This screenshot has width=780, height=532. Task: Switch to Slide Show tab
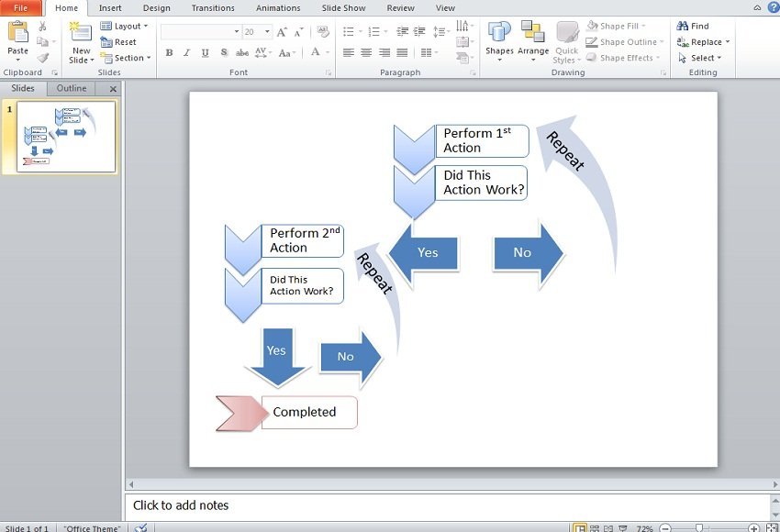pyautogui.click(x=343, y=8)
